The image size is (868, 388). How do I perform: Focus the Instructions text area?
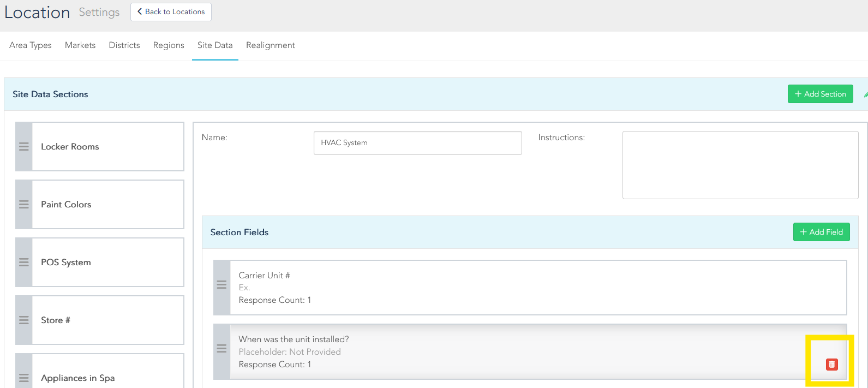click(740, 165)
